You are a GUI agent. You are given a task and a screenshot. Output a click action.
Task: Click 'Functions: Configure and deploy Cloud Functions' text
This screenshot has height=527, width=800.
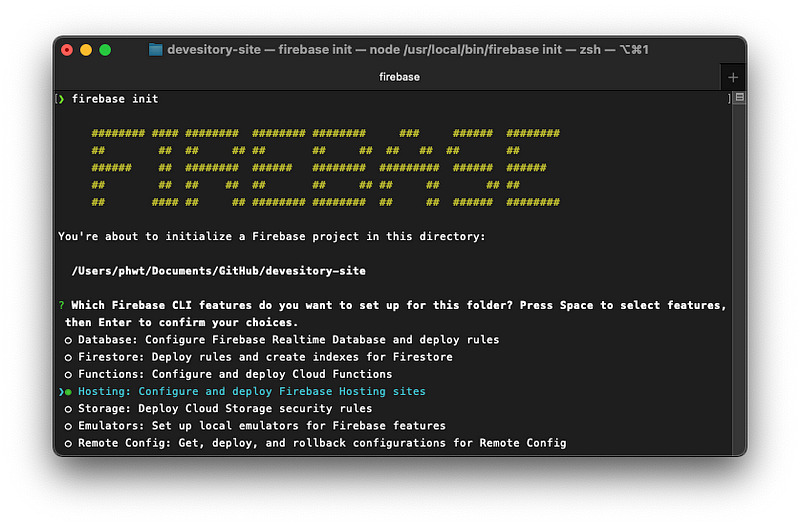coord(235,374)
